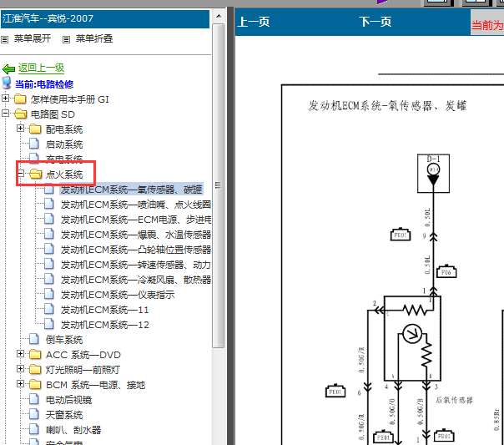The image size is (504, 445).
Task: Click 菜单折叠 to collapse all menus
Action: point(94,39)
